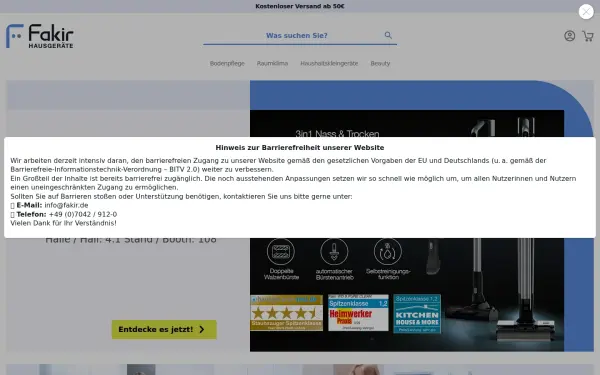This screenshot has height=375, width=600.
Task: Click the Selbstreinigungsfunktion icon
Action: point(388,251)
